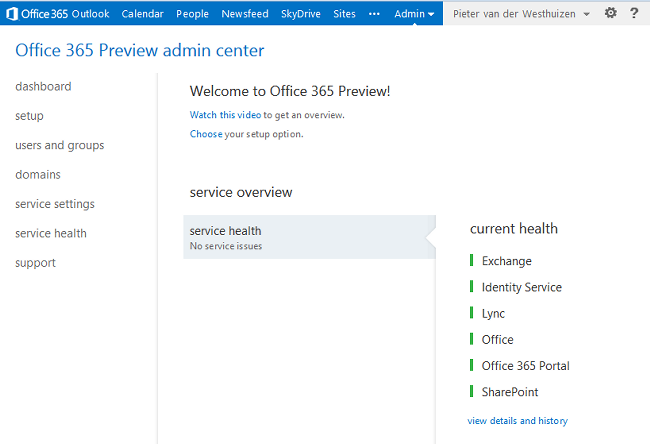Open Sites from the top bar
The height and width of the screenshot is (444, 650).
tap(344, 14)
